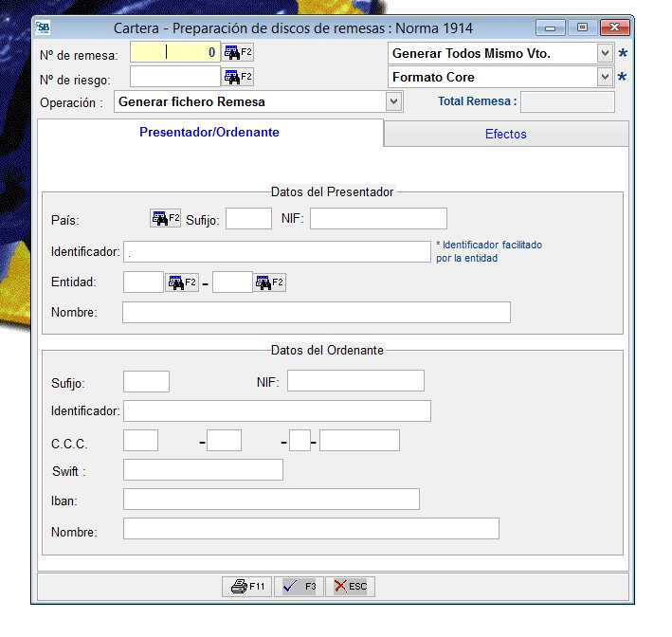672x637 pixels.
Task: Click the F2 search icon beside Nº de remesa
Action: [238, 53]
